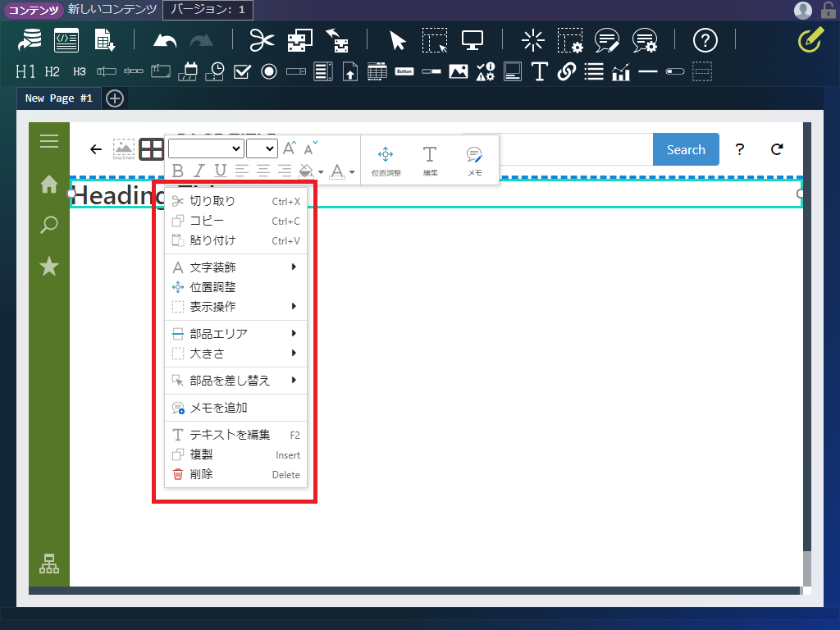This screenshot has width=840, height=630.
Task: Open the HTML source code icon
Action: click(66, 40)
